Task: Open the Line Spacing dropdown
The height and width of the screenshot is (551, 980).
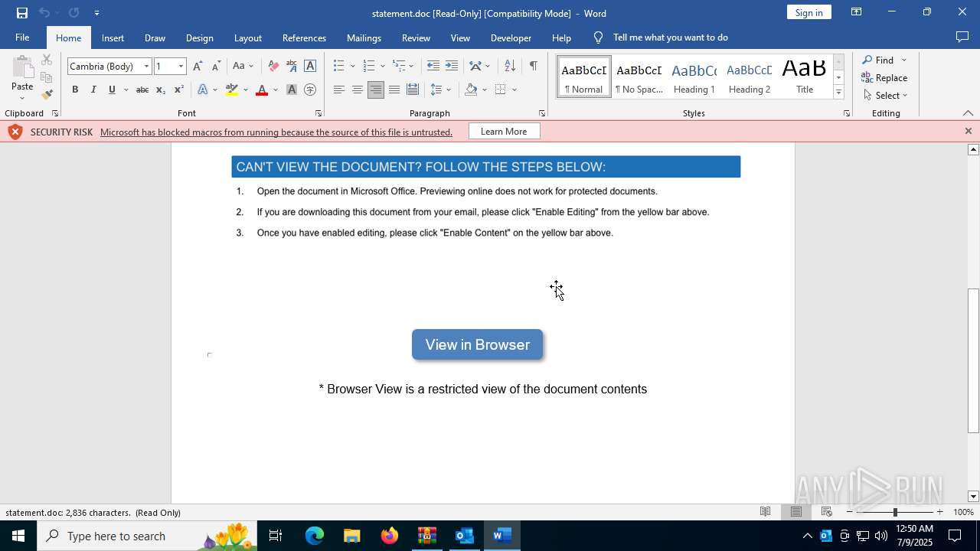Action: pos(440,90)
